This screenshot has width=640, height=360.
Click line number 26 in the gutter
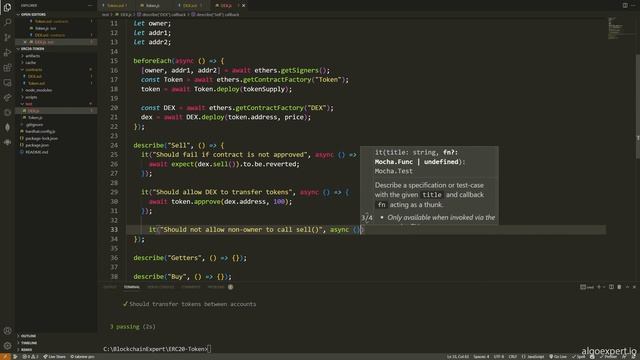click(114, 164)
